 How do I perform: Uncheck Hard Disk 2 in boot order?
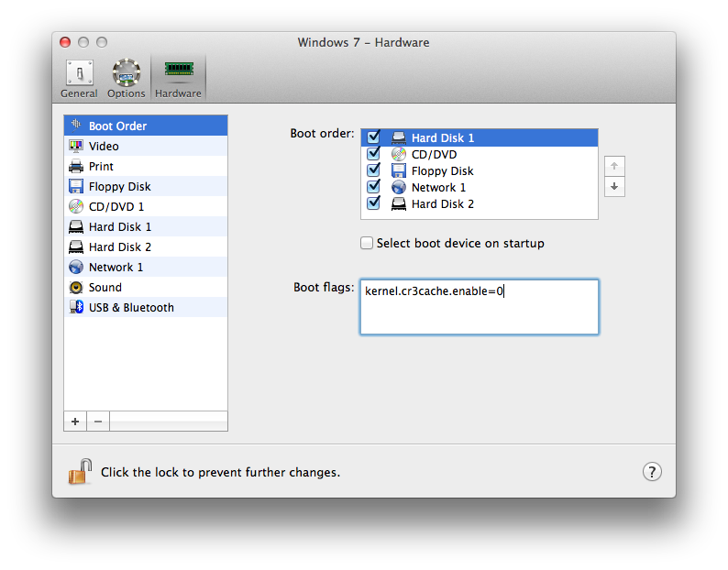[374, 203]
